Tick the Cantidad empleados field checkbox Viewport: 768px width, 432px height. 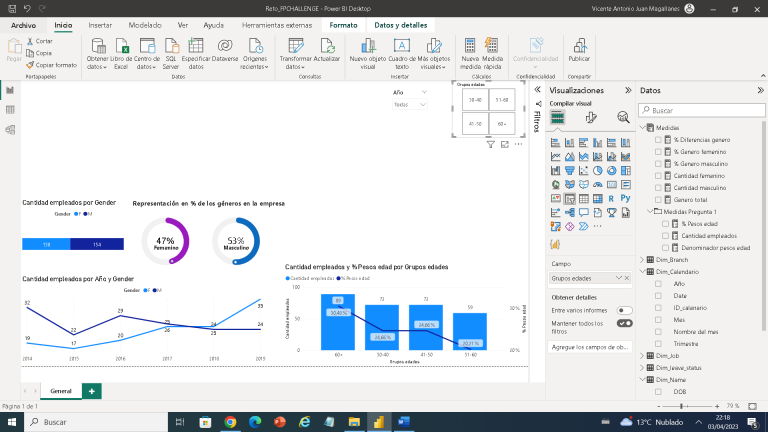[x=666, y=235]
